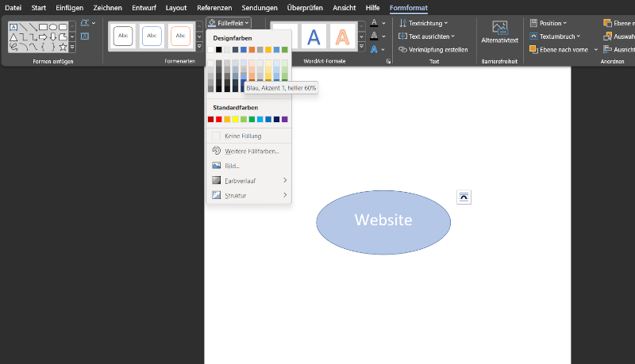
Task: Select the star shape in the shapes gallery
Action: point(63,47)
